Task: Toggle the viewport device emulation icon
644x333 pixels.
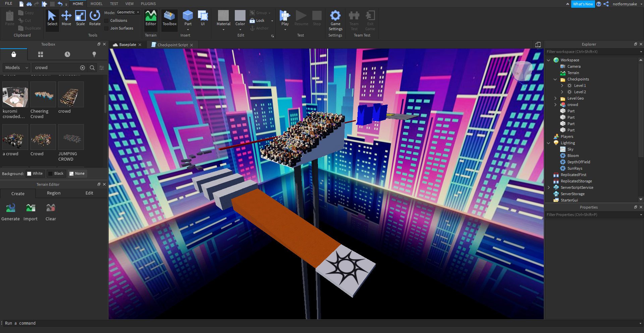Action: [x=538, y=45]
